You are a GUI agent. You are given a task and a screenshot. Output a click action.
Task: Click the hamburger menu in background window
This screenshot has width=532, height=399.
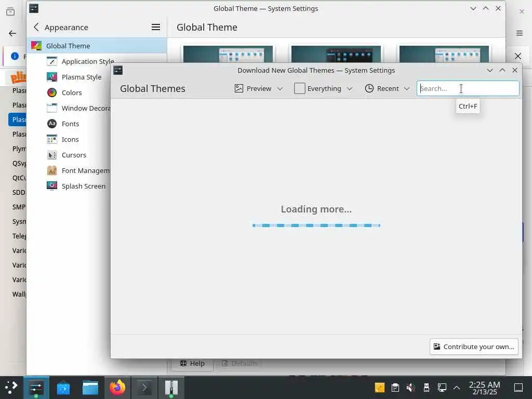(x=520, y=33)
